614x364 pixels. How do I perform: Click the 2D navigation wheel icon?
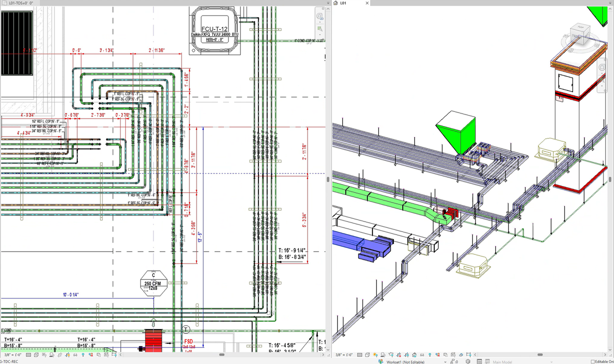319,17
